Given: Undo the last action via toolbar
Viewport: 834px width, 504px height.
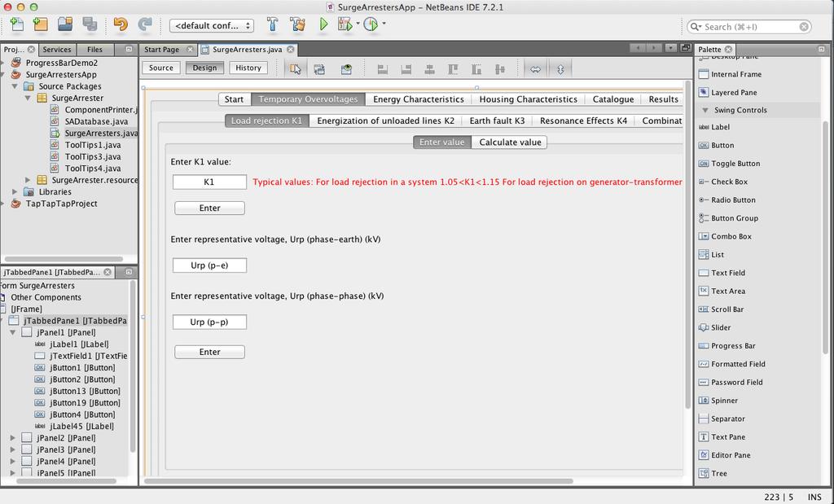Looking at the screenshot, I should 121,24.
